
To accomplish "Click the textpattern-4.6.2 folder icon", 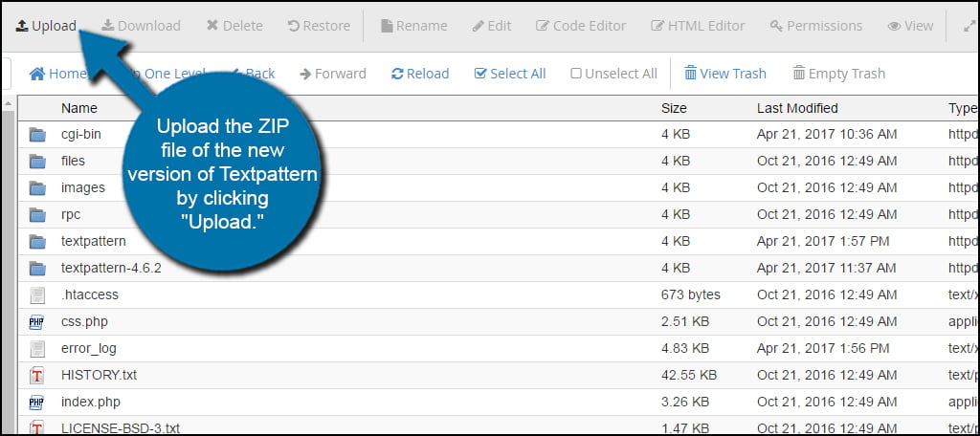I will coord(37,269).
